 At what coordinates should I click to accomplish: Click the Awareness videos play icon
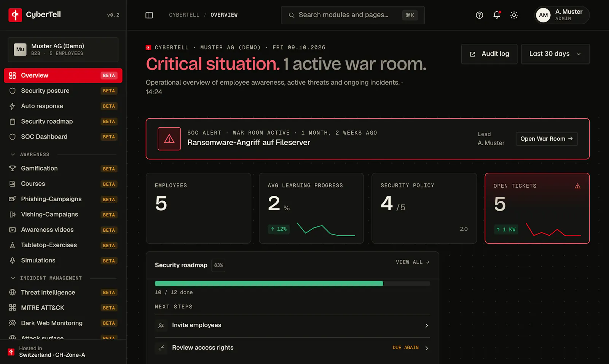coord(13,230)
